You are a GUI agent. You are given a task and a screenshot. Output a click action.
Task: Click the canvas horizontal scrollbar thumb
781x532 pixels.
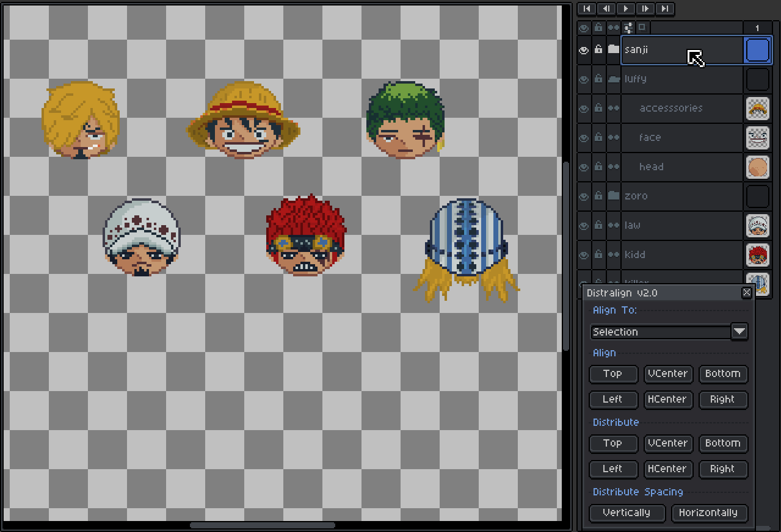tap(263, 525)
